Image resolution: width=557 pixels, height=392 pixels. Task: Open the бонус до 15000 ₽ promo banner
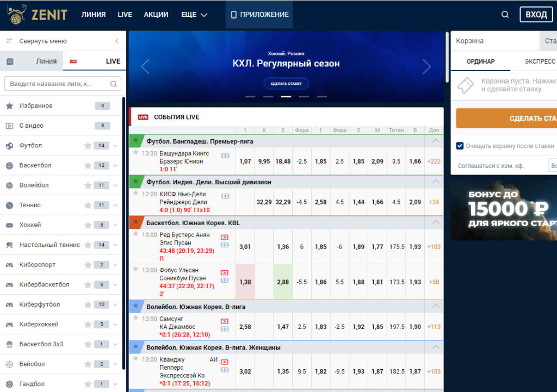click(504, 210)
